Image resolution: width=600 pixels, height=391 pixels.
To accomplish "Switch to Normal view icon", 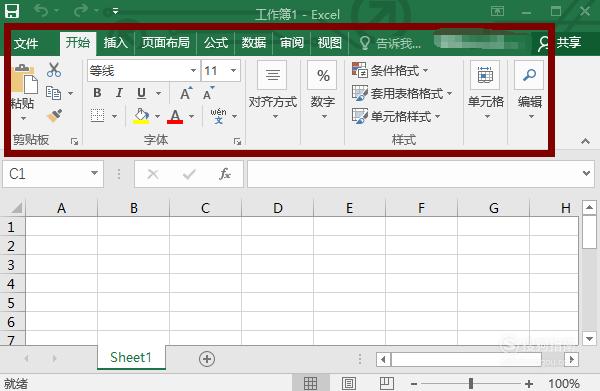I will [x=310, y=383].
